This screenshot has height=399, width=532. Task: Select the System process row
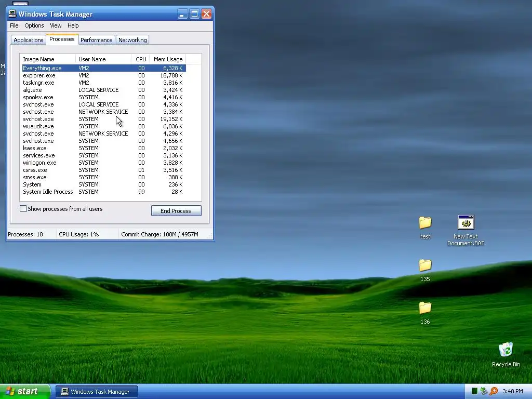tap(104, 184)
